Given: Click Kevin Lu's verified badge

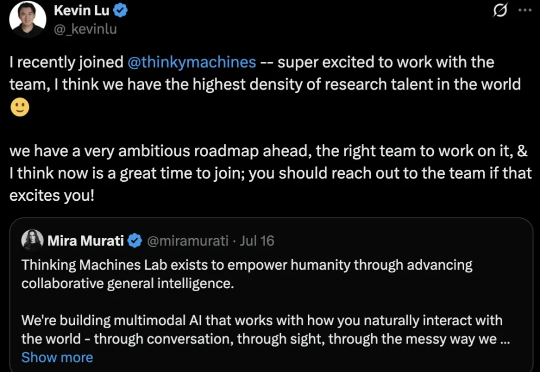Looking at the screenshot, I should [121, 11].
